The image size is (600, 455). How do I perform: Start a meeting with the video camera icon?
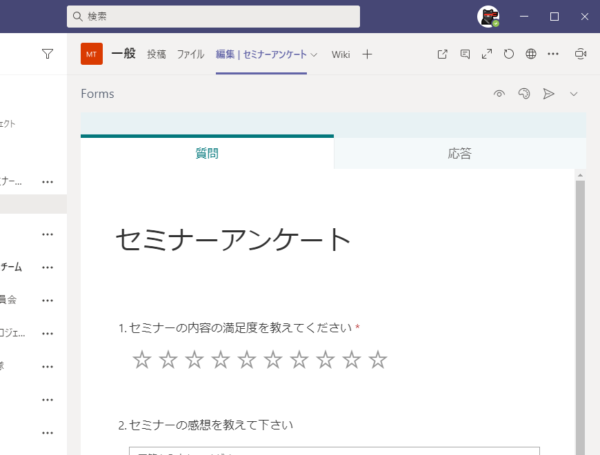tap(580, 54)
